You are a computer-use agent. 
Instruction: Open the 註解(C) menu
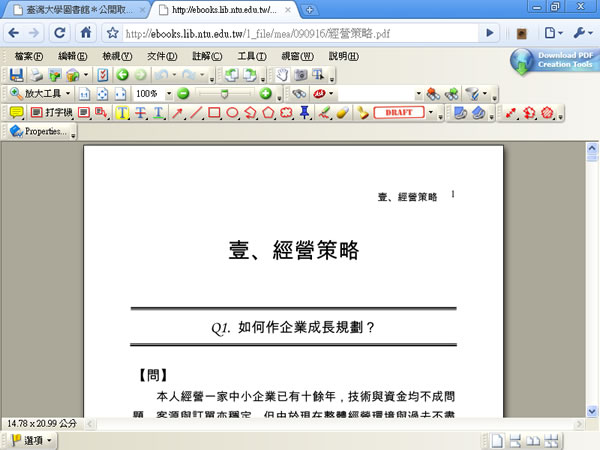[207, 56]
